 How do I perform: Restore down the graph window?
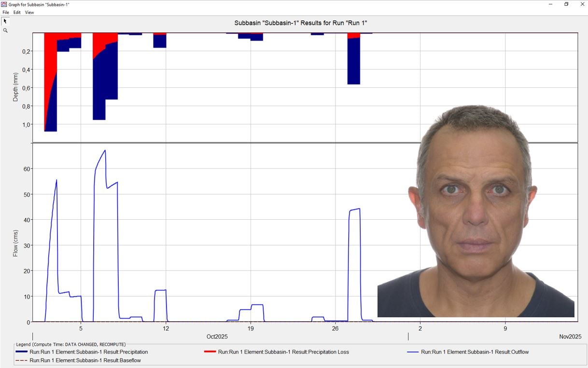pos(566,4)
